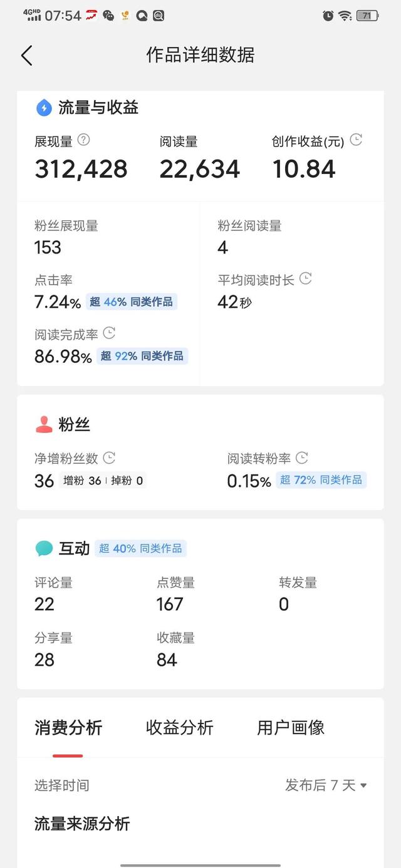This screenshot has width=401, height=868.
Task: Open the 发布后 7 天 time dropdown
Action: tap(326, 785)
